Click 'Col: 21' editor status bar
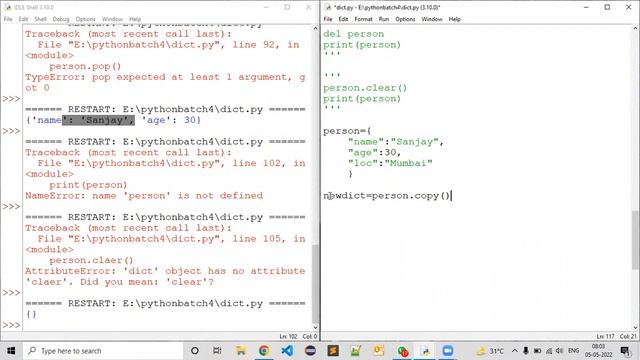The image size is (640, 360). point(628,336)
